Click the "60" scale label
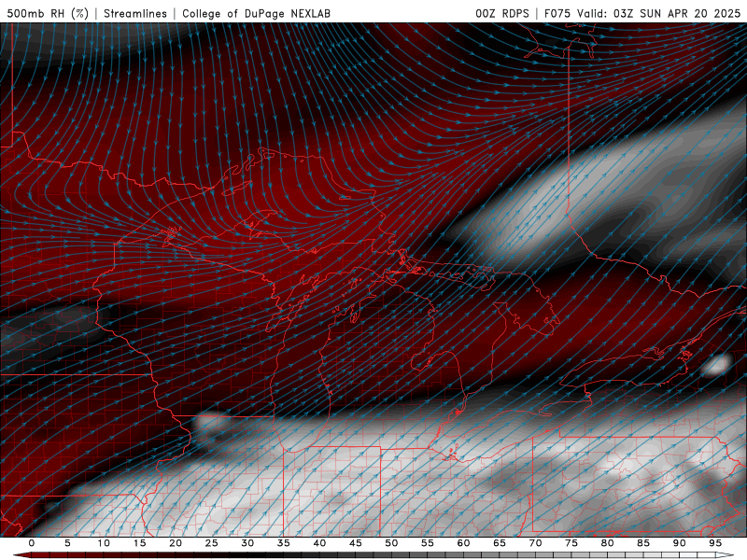The height and width of the screenshot is (560, 747). [463, 543]
